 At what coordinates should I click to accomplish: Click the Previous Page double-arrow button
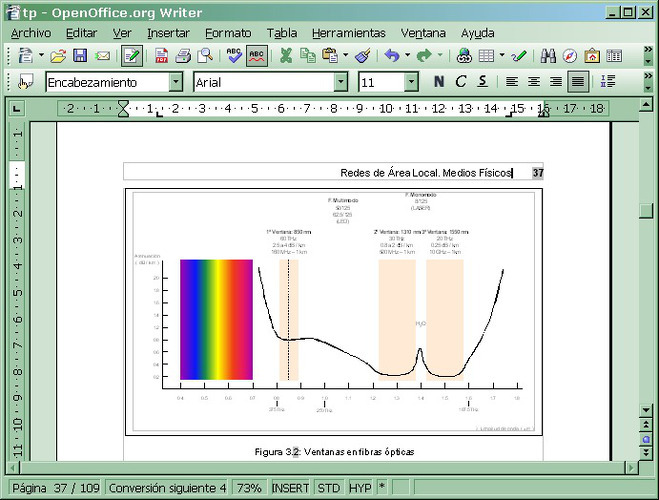pos(646,425)
